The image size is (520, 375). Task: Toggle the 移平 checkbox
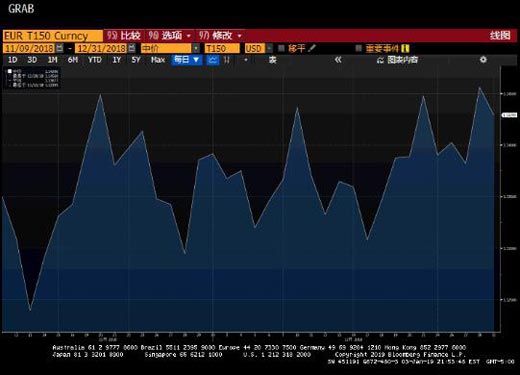[281, 49]
